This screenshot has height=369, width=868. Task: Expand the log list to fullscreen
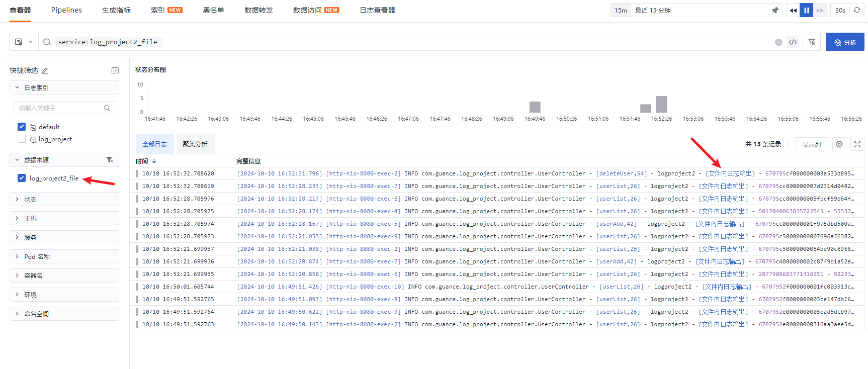pyautogui.click(x=857, y=144)
